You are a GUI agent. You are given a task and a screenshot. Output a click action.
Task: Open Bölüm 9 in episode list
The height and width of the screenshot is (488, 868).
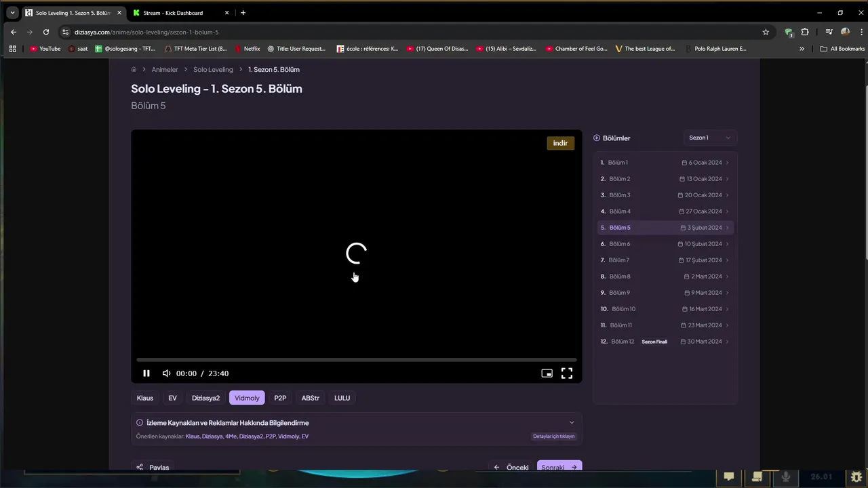[x=665, y=293]
